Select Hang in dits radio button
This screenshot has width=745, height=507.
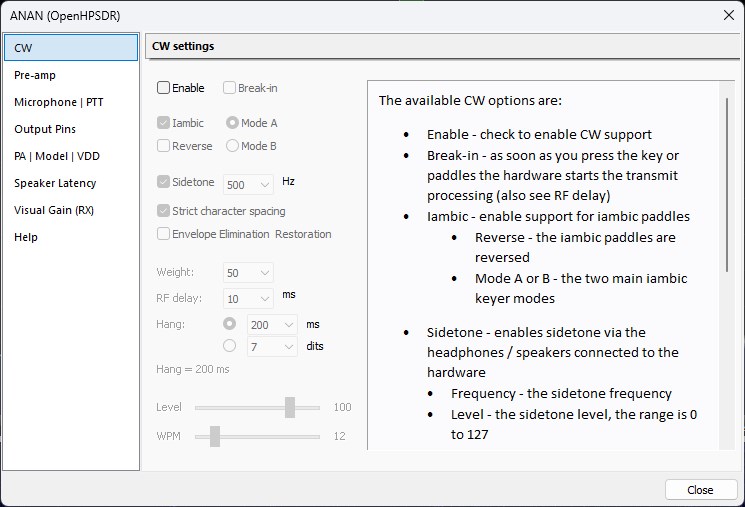click(229, 346)
